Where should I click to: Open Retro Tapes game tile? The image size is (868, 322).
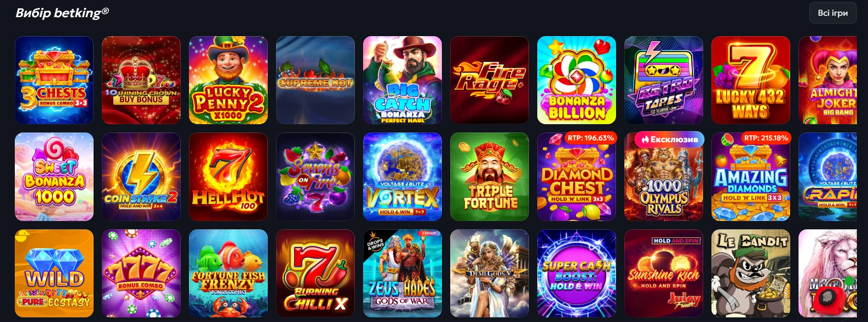[664, 80]
